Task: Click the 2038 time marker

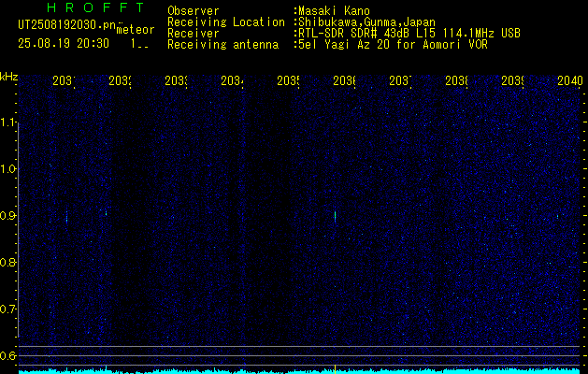Action: point(456,80)
